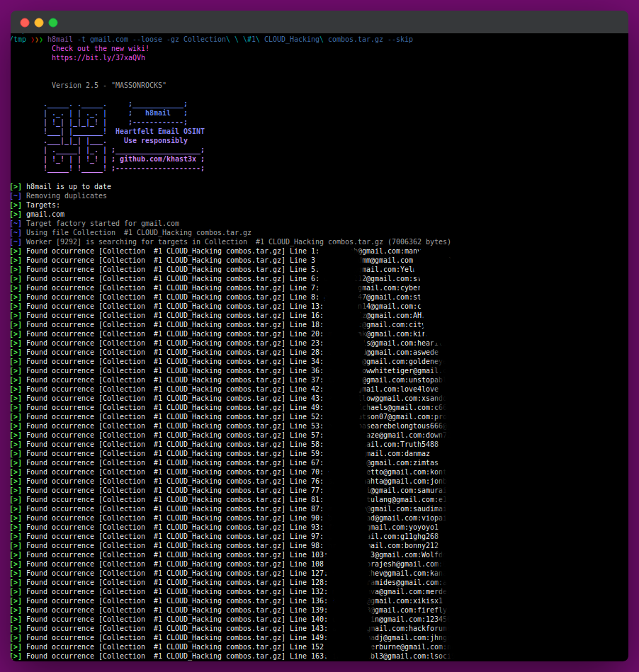Click the Found occurrence row for Line 97

click(225, 537)
